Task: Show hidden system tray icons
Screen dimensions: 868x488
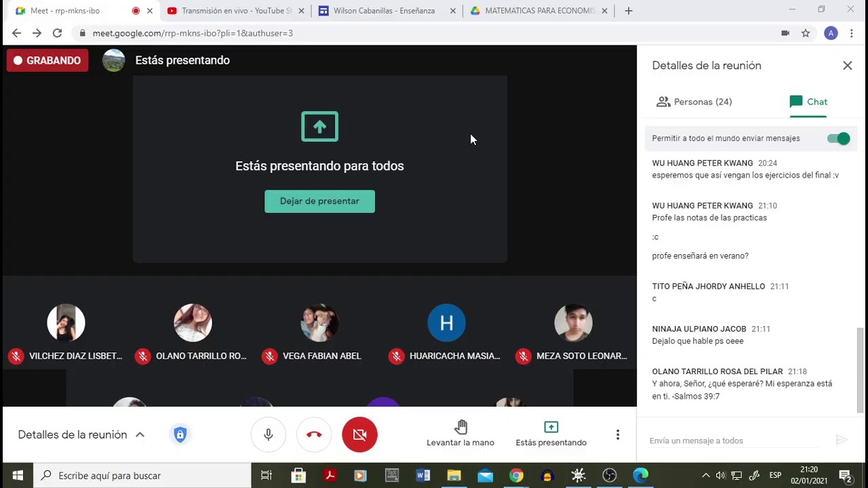Action: pos(705,476)
